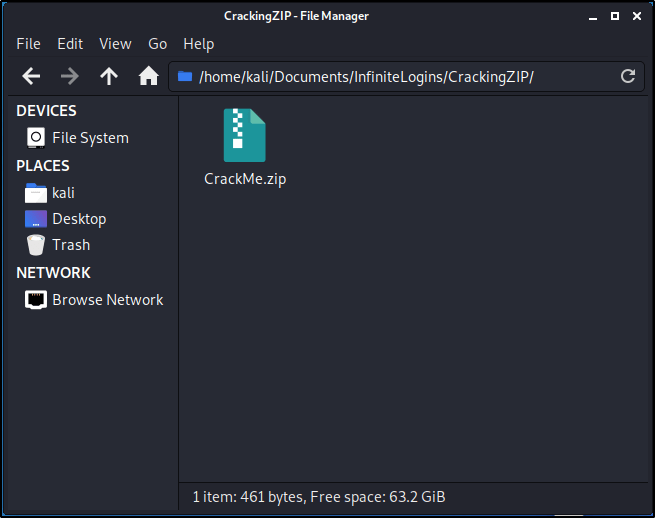Image resolution: width=655 pixels, height=518 pixels.
Task: Show the Help menu
Action: 198,44
